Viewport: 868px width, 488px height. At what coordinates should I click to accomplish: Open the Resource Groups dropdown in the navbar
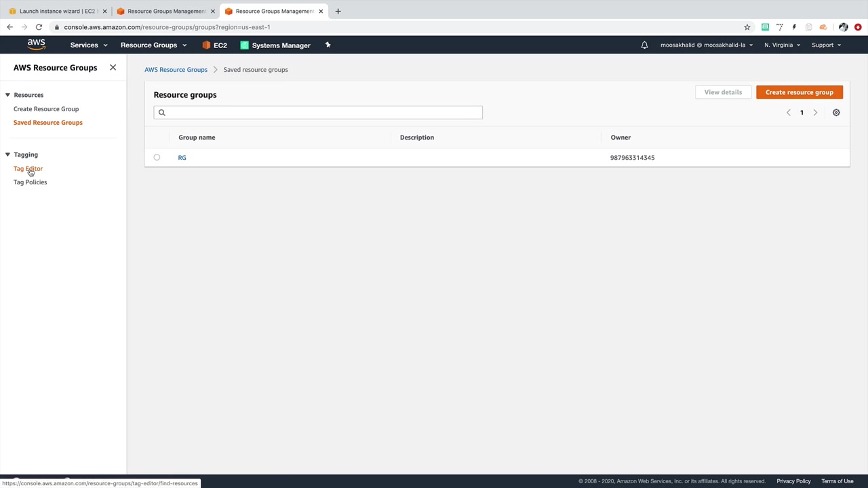[x=154, y=45]
